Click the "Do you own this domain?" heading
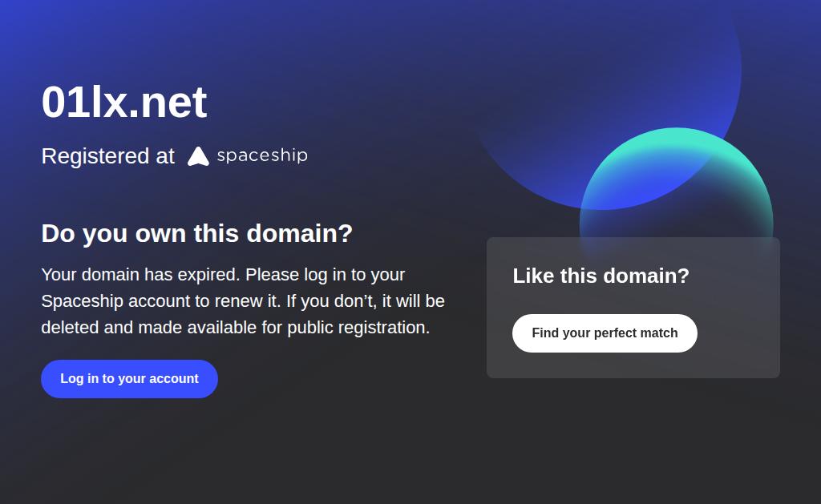Viewport: 821px width, 504px height. point(197,233)
